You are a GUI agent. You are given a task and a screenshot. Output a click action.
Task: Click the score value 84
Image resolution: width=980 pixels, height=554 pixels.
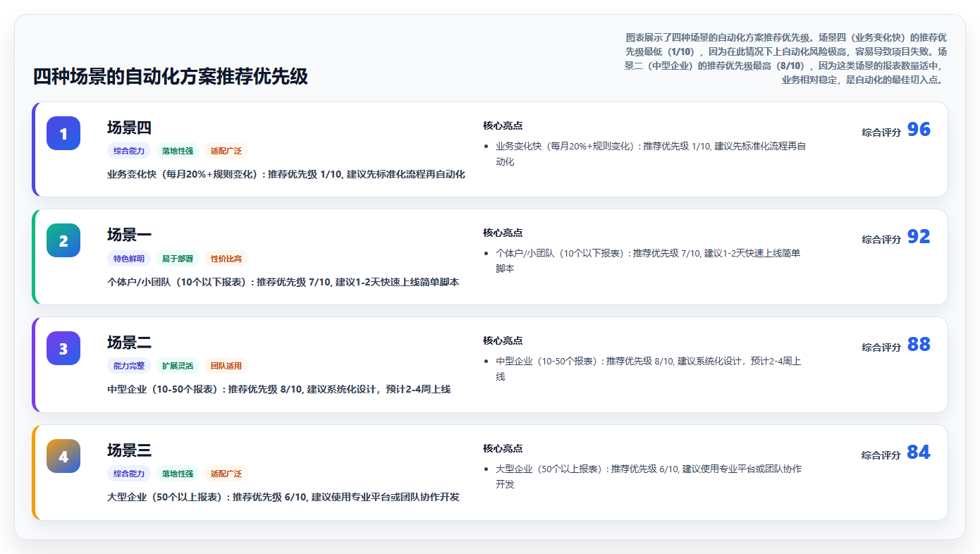(x=919, y=453)
